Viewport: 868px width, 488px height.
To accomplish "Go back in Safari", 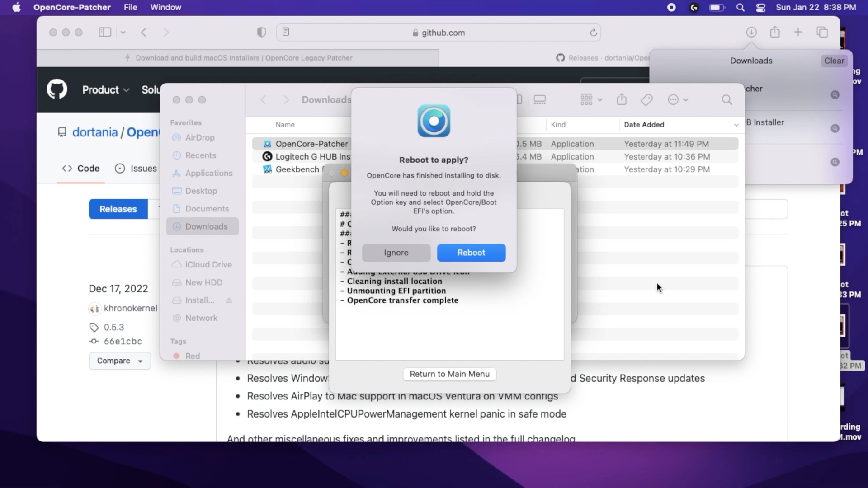I will point(144,32).
